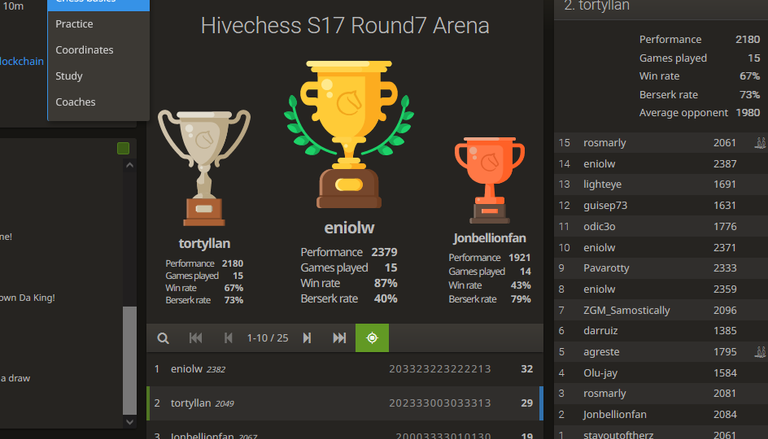Screen dimensions: 768x439
Task: Select eniolw rank 1 standings row
Action: (x=345, y=369)
